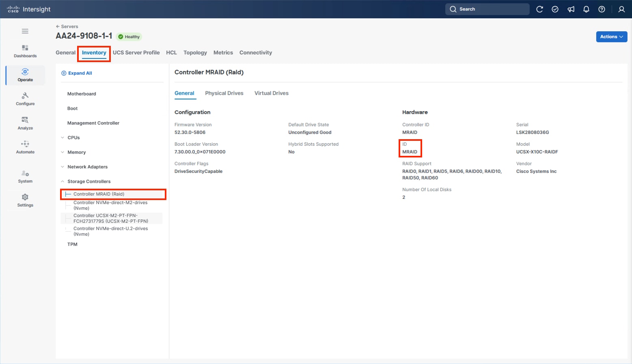The width and height of the screenshot is (632, 364).
Task: Open the Physical Drives tab
Action: pos(224,93)
